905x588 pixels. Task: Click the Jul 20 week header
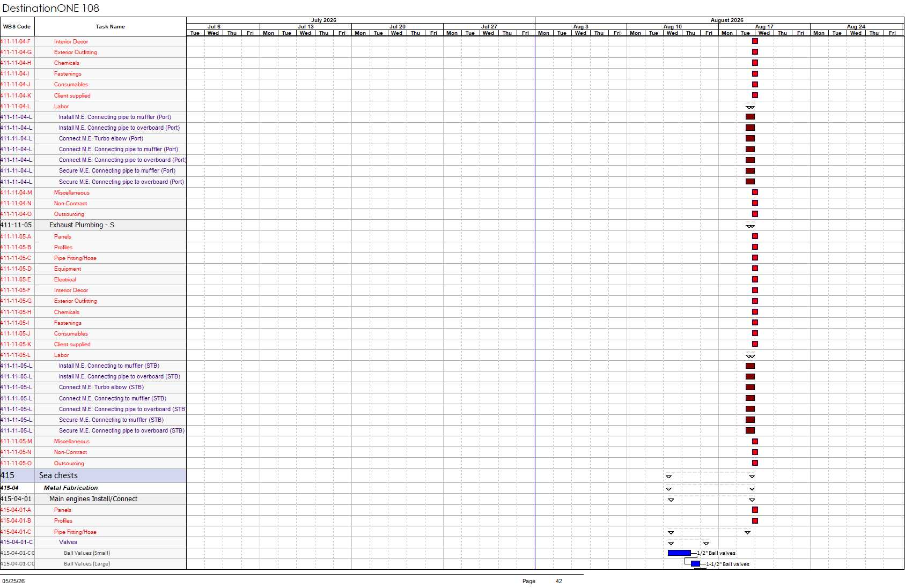tap(398, 26)
